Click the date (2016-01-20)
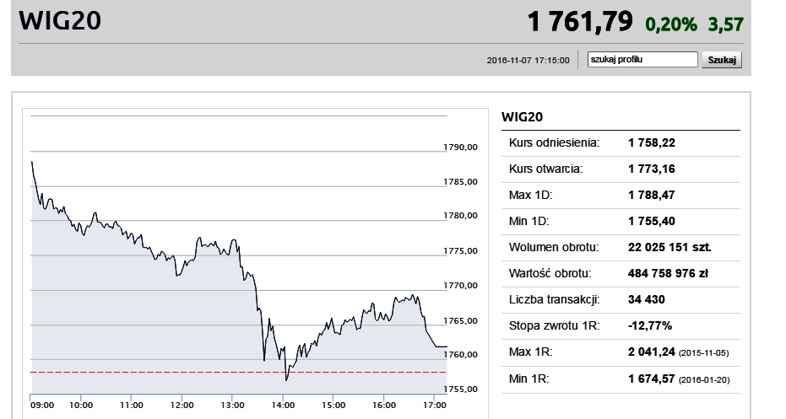Image resolution: width=786 pixels, height=419 pixels. point(704,380)
